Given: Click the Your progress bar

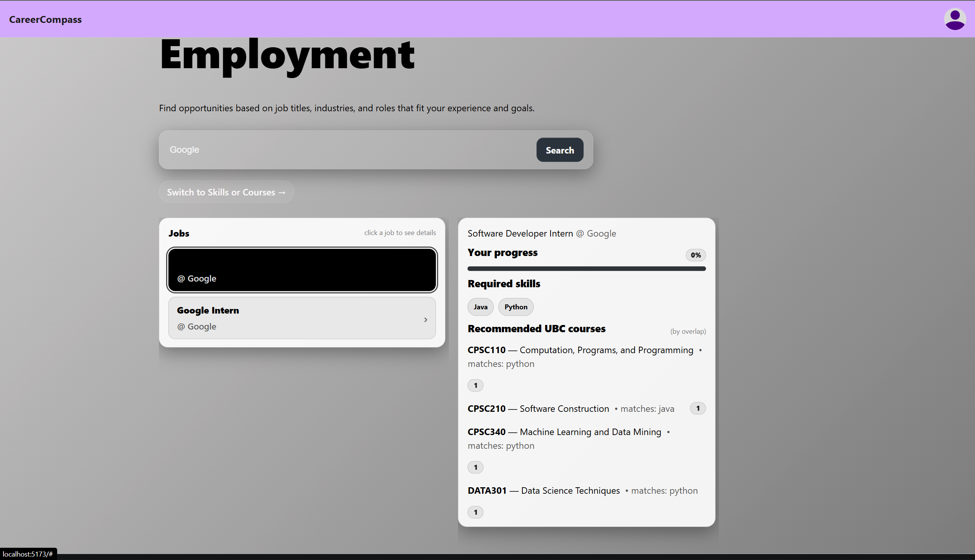Looking at the screenshot, I should [586, 269].
